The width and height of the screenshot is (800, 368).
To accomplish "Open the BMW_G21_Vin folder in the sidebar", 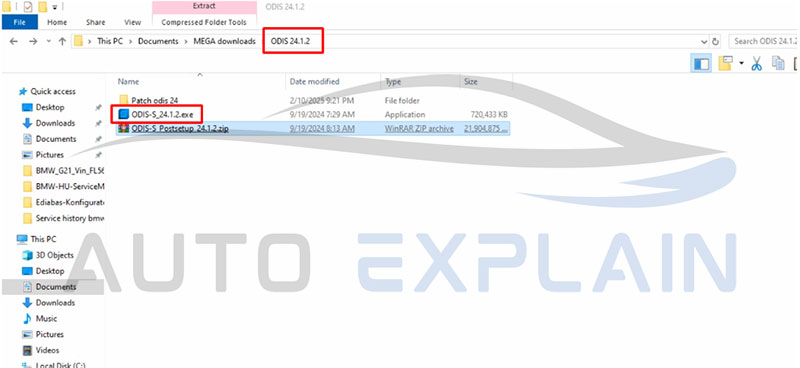I will (69, 171).
